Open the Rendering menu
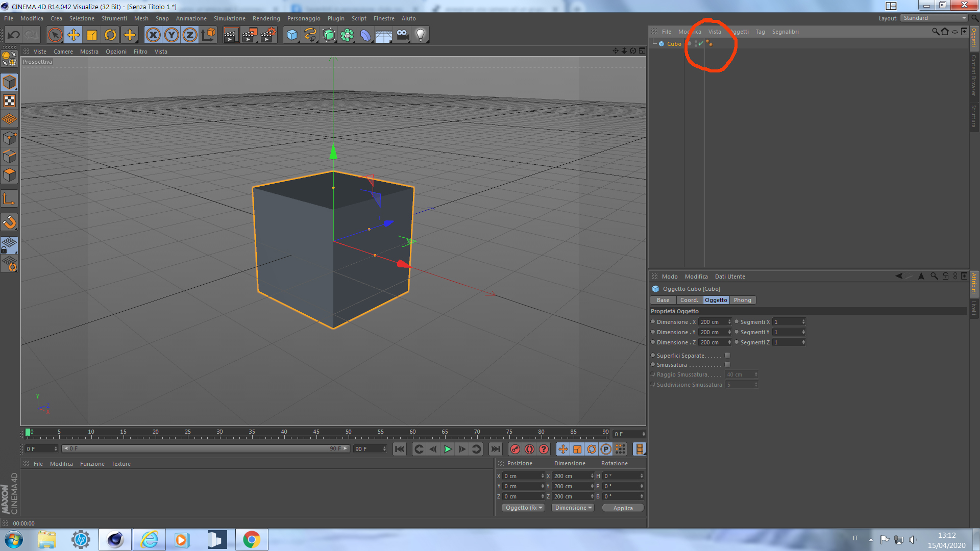980x551 pixels. click(266, 18)
